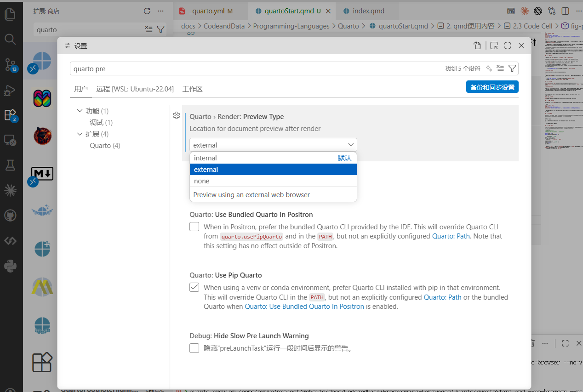583x392 pixels.
Task: Click the filter icon in settings search
Action: (512, 68)
